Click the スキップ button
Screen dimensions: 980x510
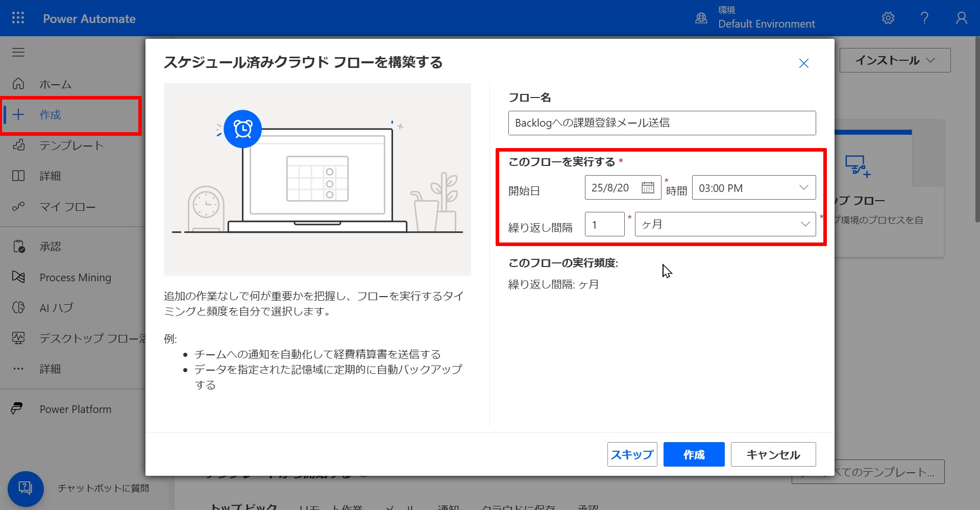(x=632, y=454)
